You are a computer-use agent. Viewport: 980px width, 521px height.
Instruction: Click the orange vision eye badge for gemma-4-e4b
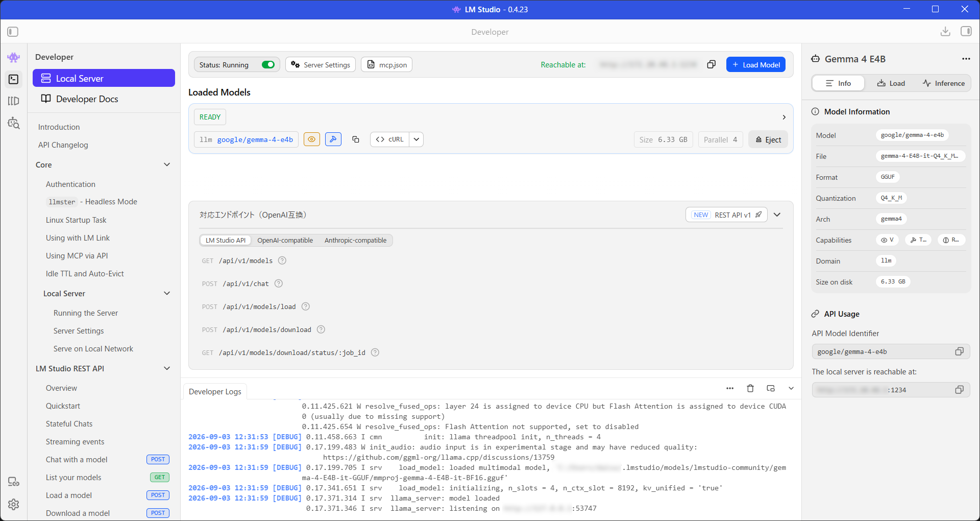[x=312, y=139]
